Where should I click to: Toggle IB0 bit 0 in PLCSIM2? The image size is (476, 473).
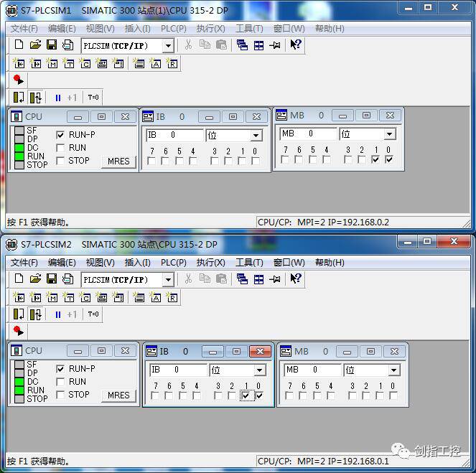[x=259, y=395]
